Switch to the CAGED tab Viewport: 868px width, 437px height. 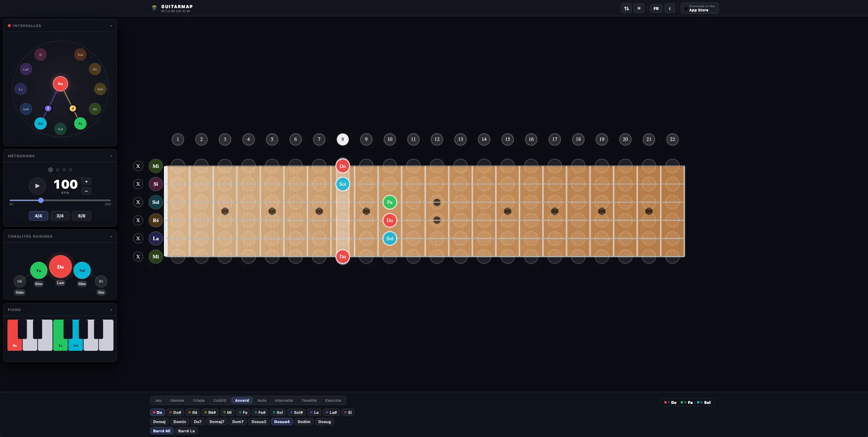(x=220, y=400)
